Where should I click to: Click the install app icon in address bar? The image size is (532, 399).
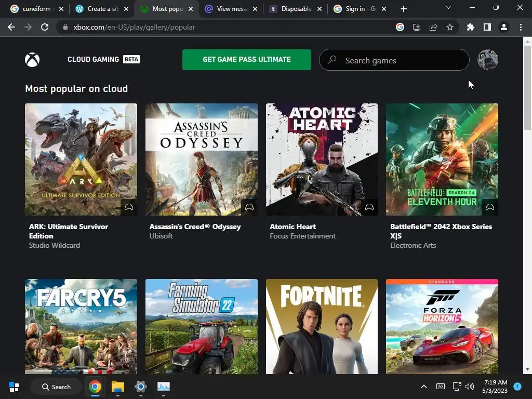tap(416, 27)
